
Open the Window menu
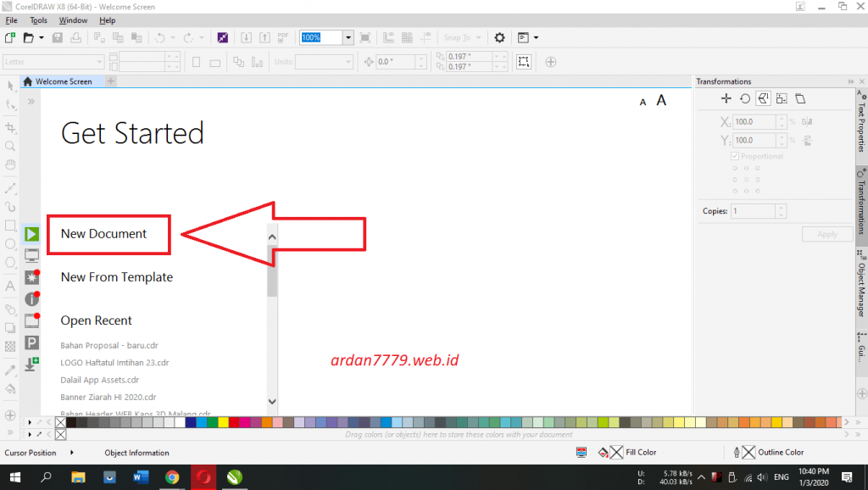73,20
